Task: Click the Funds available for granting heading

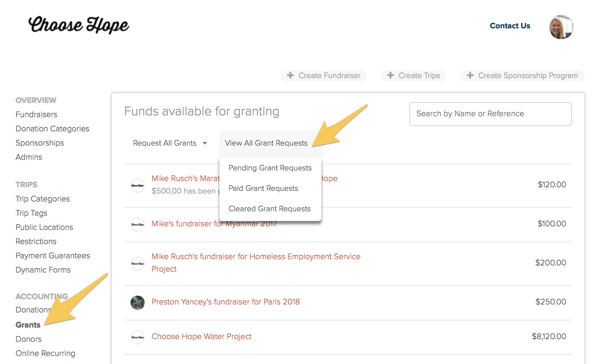Action: [x=202, y=111]
